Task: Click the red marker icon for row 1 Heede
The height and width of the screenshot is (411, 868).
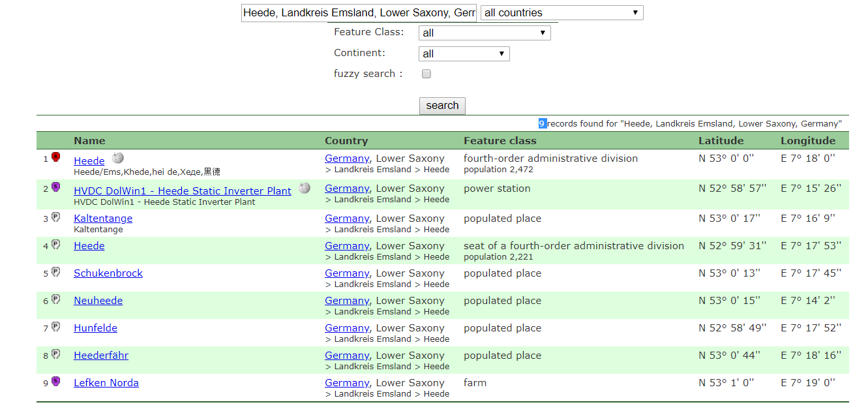Action: [56, 157]
